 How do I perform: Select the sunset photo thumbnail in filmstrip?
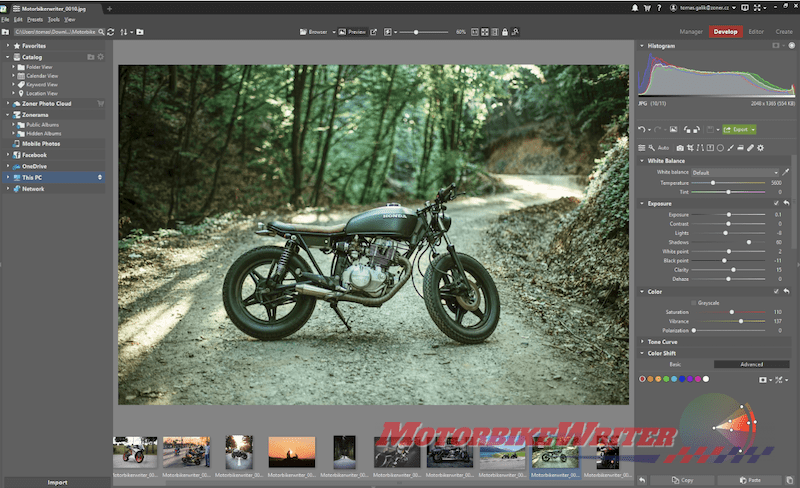pyautogui.click(x=291, y=452)
